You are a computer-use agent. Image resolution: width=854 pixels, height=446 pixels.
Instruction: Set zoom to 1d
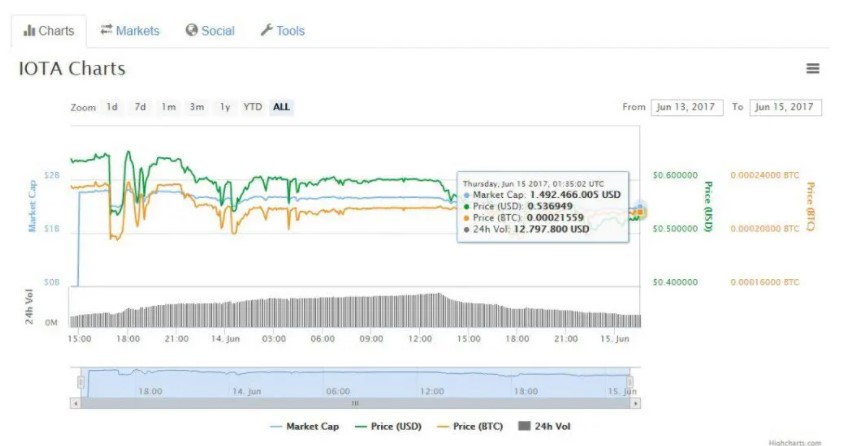click(112, 107)
